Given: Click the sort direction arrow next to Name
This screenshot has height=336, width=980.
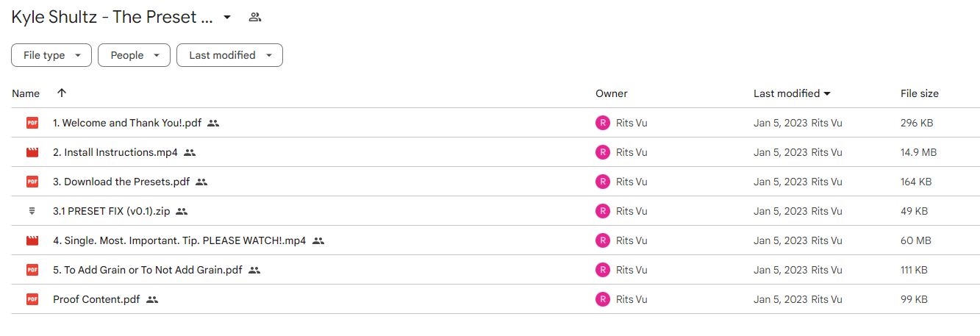Looking at the screenshot, I should tap(62, 93).
